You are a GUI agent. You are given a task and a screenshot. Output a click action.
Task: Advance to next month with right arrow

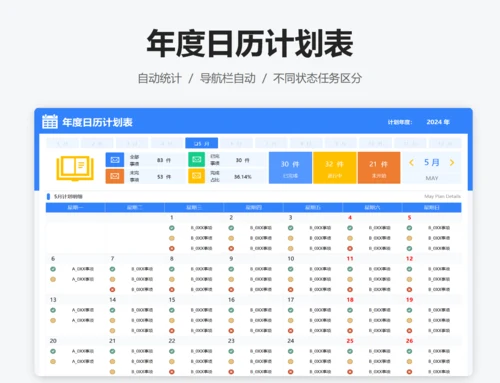pyautogui.click(x=452, y=163)
